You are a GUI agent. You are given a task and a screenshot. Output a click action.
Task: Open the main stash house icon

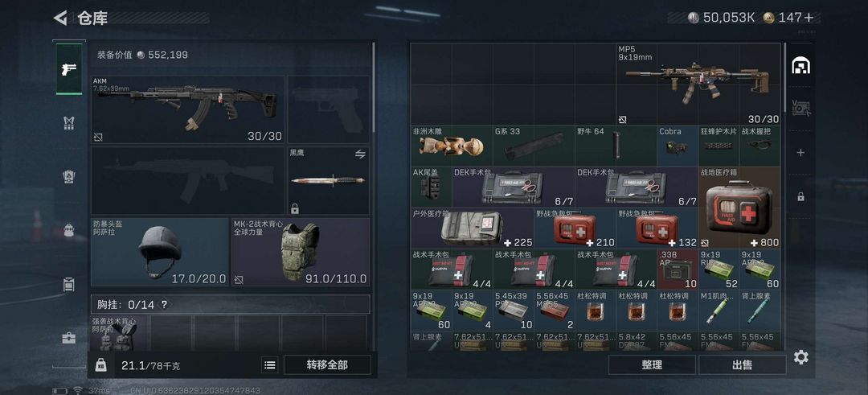pyautogui.click(x=800, y=65)
